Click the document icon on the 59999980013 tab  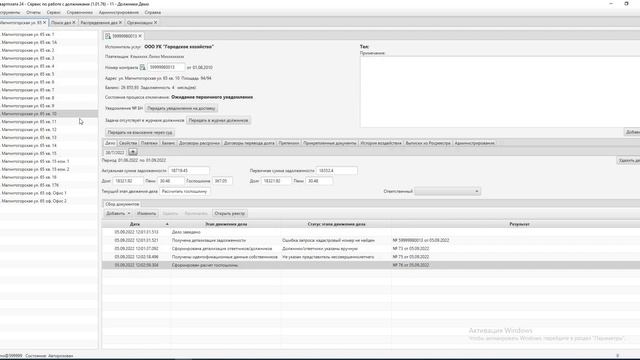(108, 36)
